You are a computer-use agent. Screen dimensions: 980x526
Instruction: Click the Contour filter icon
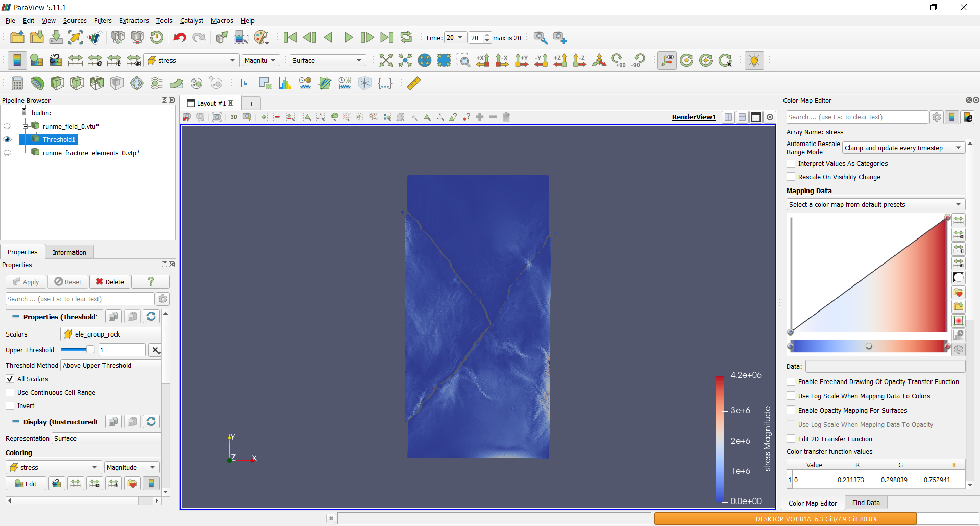point(37,83)
